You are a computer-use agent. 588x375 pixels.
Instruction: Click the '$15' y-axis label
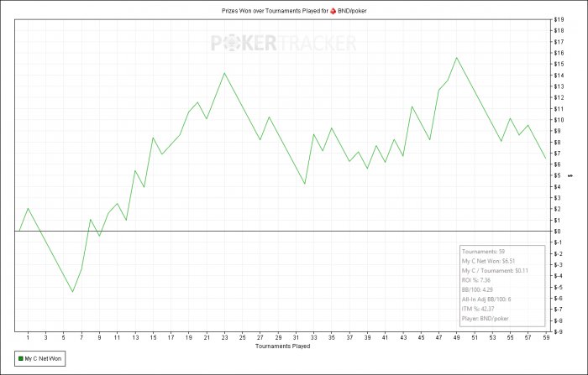(559, 64)
